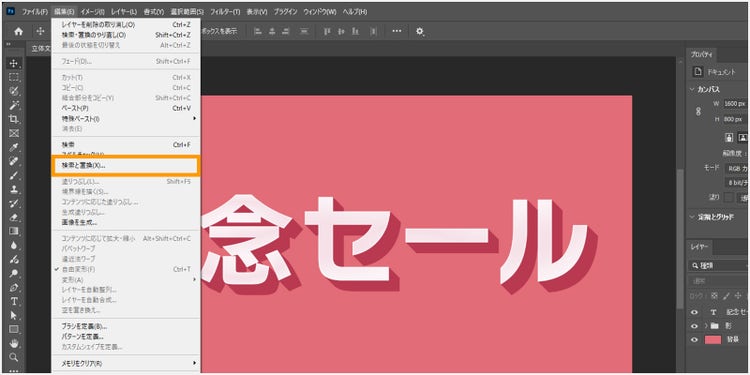750x375 pixels.
Task: Click the width-height chain link icon
Action: click(x=698, y=111)
